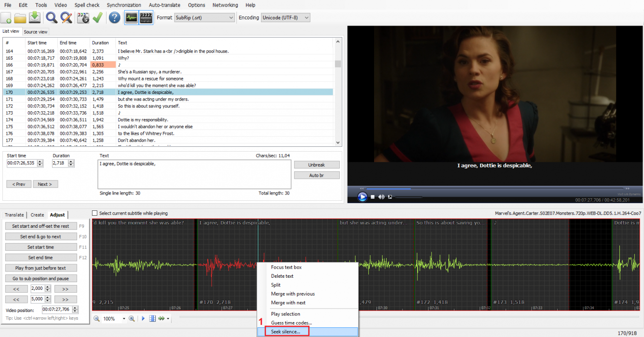644x337 pixels.
Task: Toggle the video clapperboard toolbar icon
Action: (146, 18)
